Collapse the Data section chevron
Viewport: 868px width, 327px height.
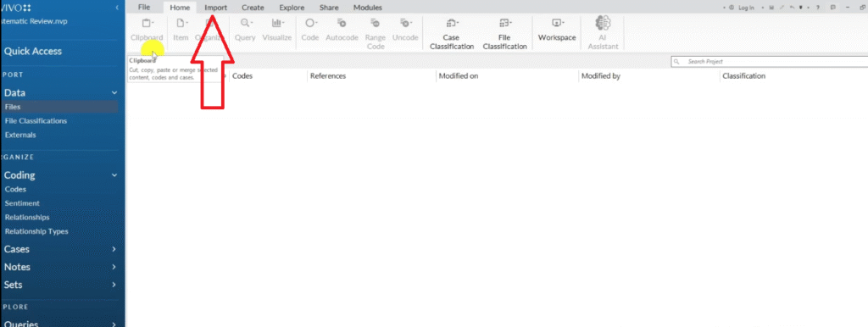(114, 93)
